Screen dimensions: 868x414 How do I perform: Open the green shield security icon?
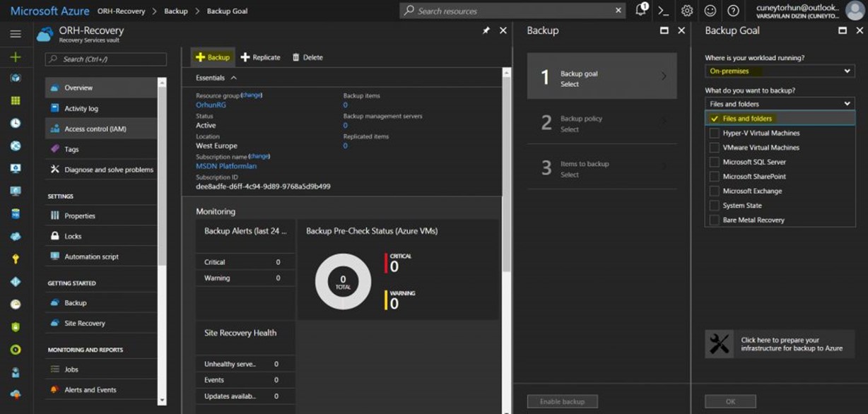pyautogui.click(x=16, y=327)
